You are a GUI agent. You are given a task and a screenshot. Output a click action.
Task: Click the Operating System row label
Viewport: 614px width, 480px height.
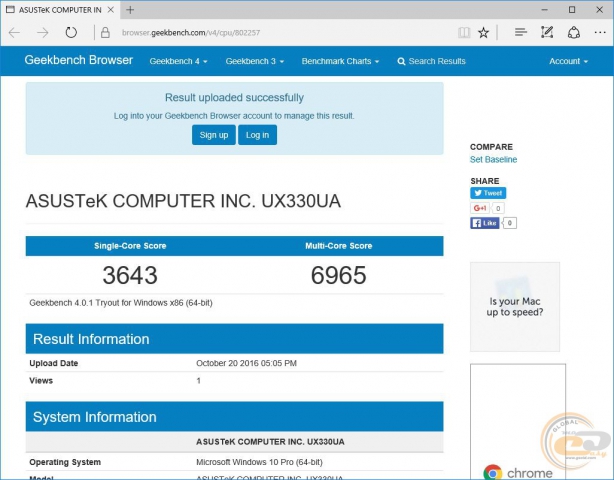(65, 462)
